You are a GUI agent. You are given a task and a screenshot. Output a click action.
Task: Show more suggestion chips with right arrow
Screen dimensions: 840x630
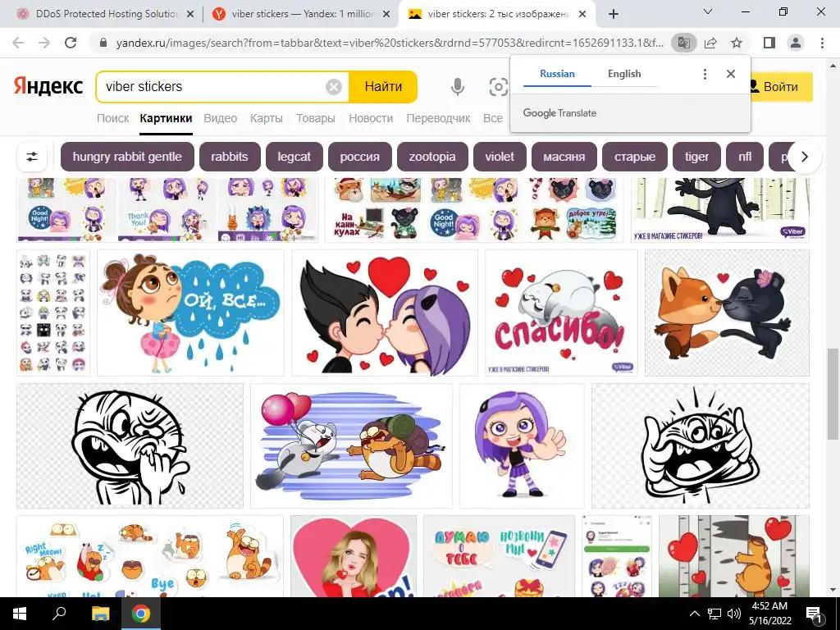(x=804, y=157)
